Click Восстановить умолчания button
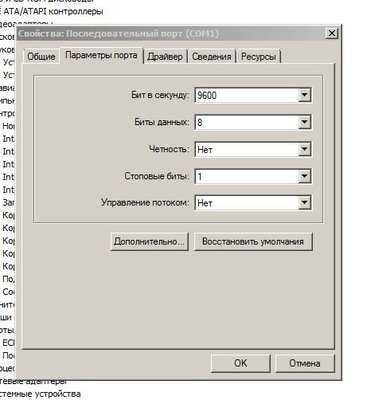Viewport: 367px width, 400px height. tap(253, 241)
